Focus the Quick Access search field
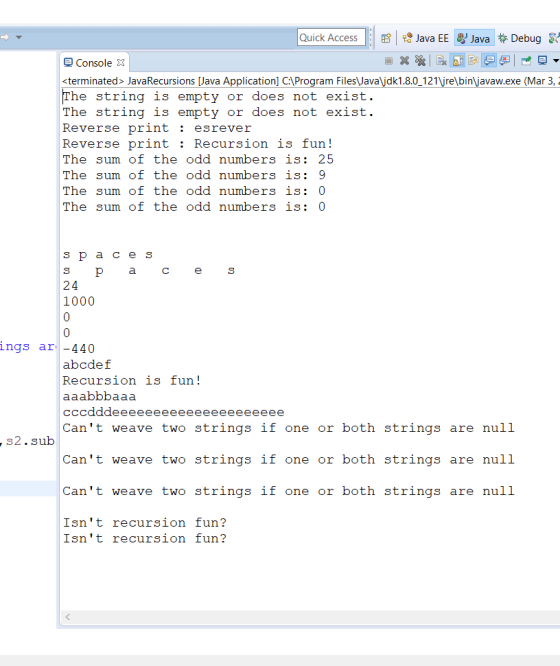This screenshot has width=560, height=666. pos(331,37)
